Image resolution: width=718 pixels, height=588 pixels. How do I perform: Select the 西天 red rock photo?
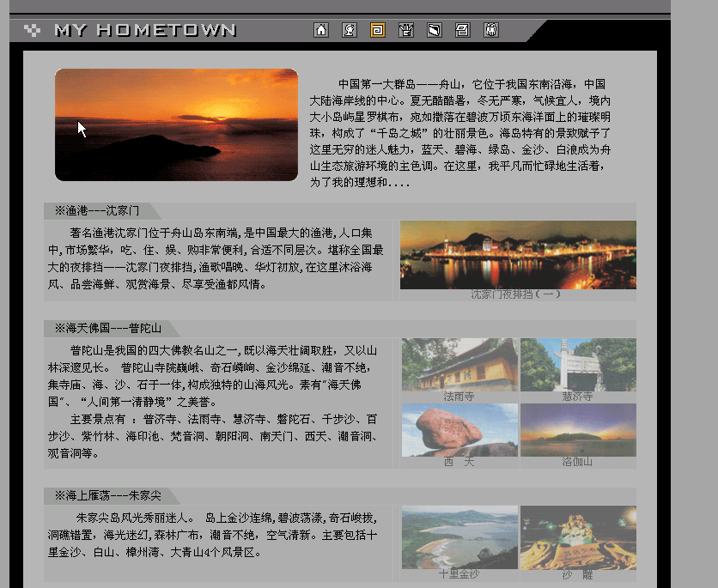point(459,429)
